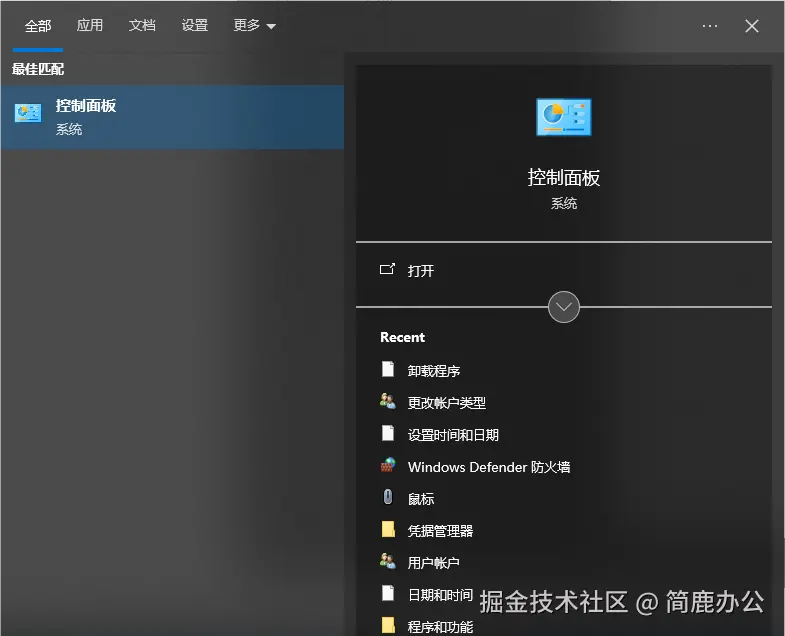The width and height of the screenshot is (785, 636).
Task: Open recent item 鼠标
Action: pyautogui.click(x=421, y=499)
